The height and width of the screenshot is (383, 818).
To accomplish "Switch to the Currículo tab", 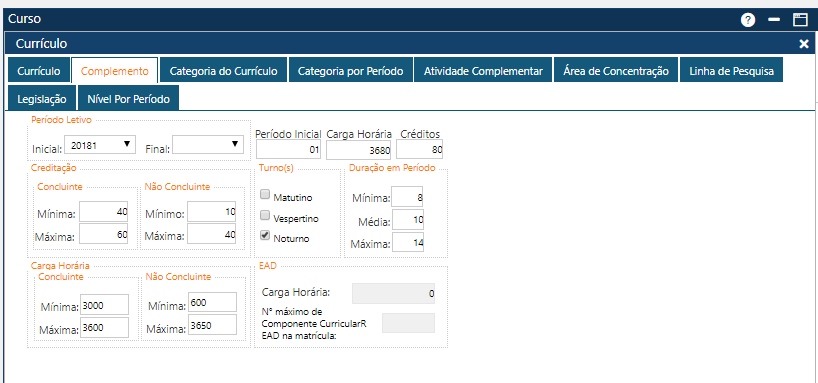I will click(x=39, y=71).
